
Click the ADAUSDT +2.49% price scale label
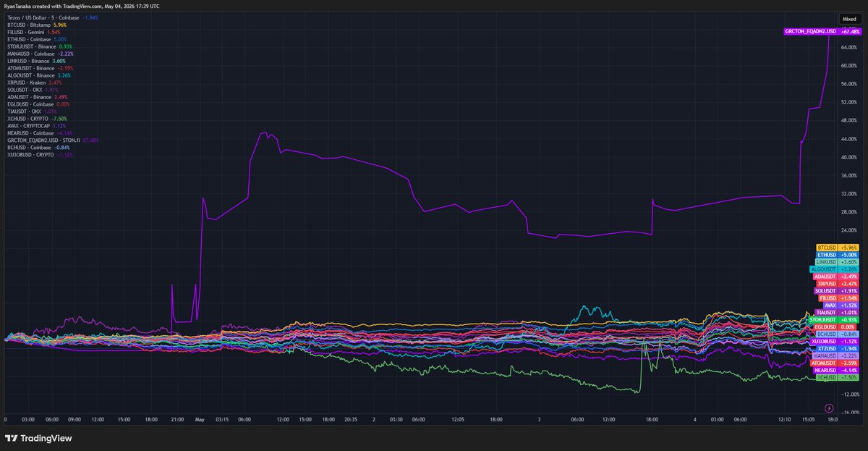point(837,277)
